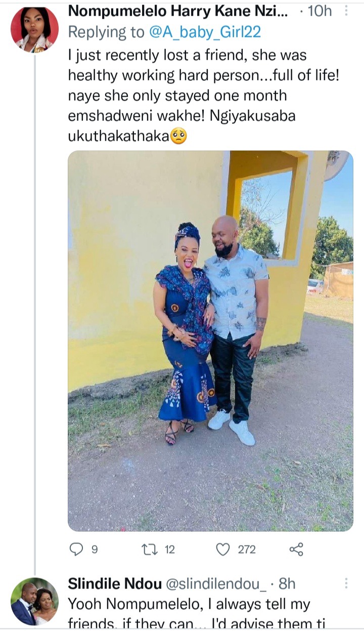Image resolution: width=364 pixels, height=631 pixels.
Task: View the 12 retweets count
Action: tap(169, 550)
